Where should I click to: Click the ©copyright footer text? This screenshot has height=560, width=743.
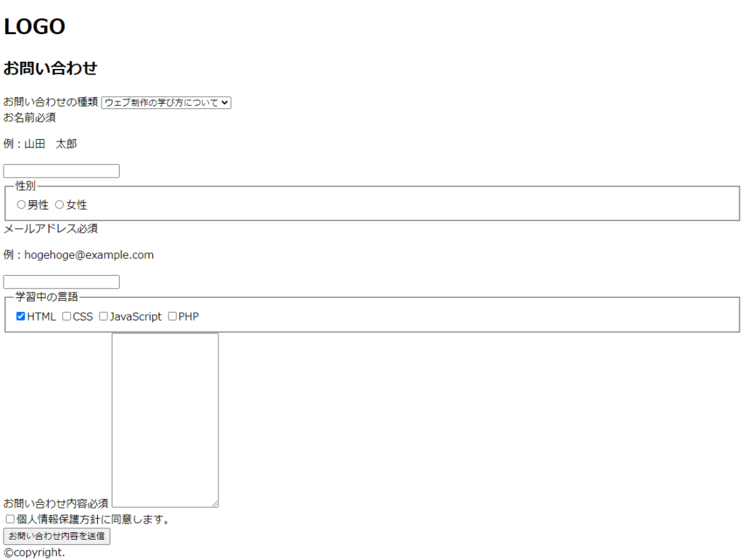[34, 553]
